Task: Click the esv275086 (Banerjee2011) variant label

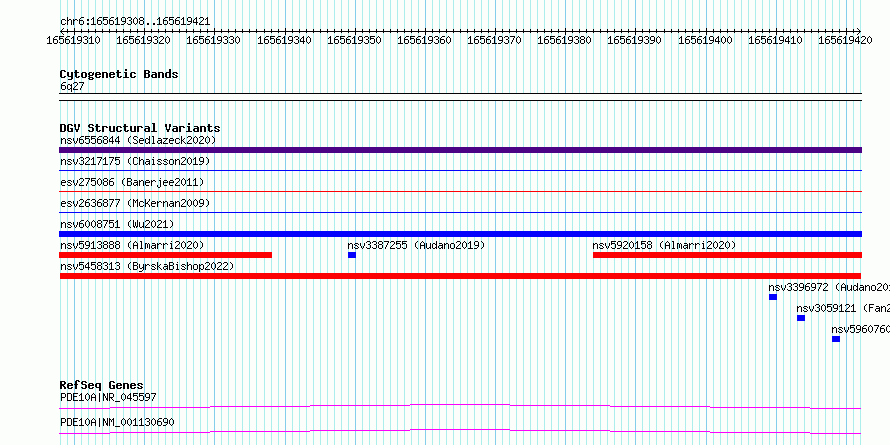Action: point(132,182)
